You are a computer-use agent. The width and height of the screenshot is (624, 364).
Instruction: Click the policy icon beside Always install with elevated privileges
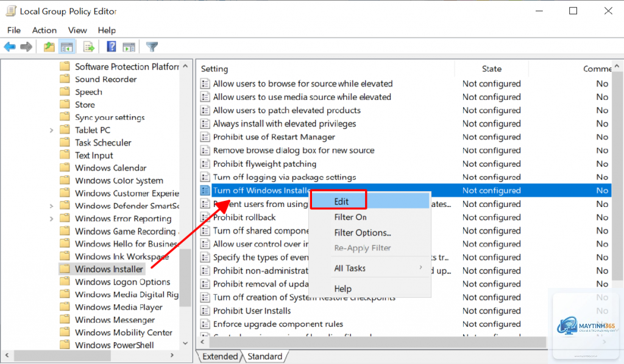tap(205, 124)
